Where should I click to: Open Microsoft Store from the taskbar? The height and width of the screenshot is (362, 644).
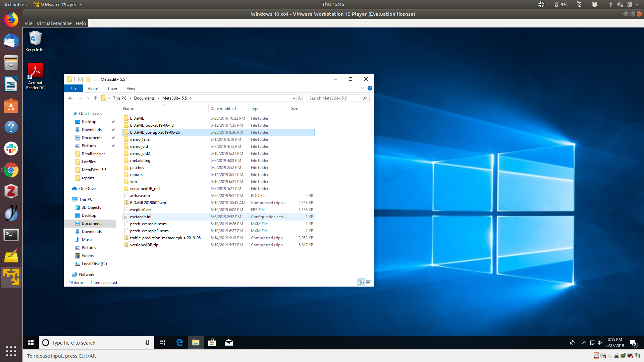(x=212, y=343)
